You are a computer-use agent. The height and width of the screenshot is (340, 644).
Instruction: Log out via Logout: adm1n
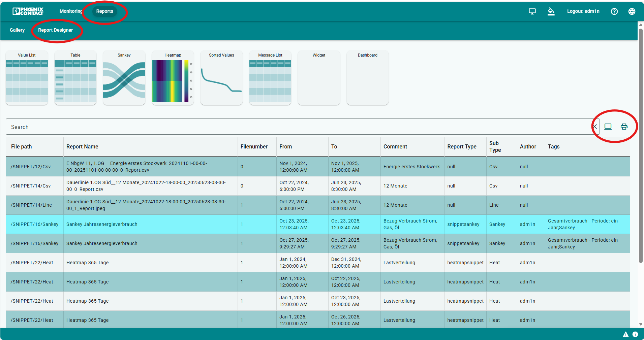pyautogui.click(x=583, y=11)
